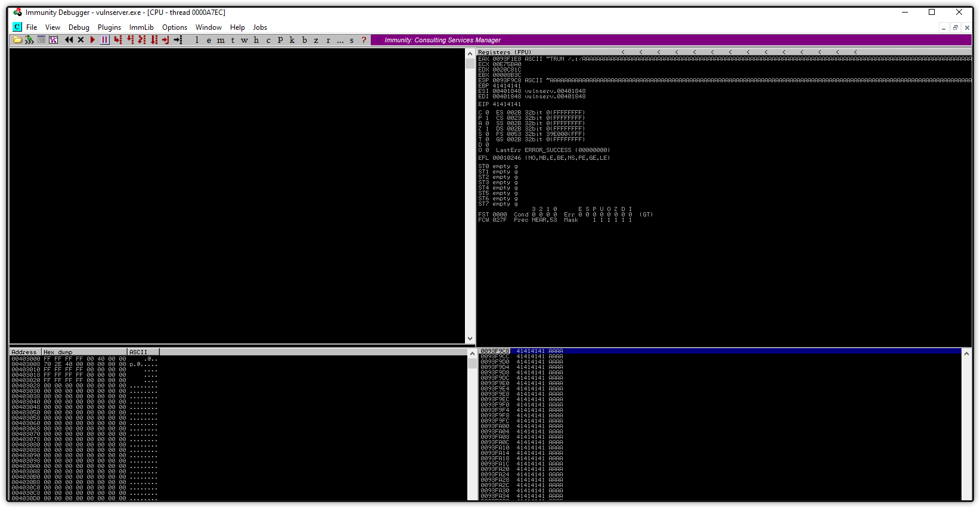Show Source with 's' button
Image resolution: width=980 pixels, height=508 pixels.
(352, 40)
